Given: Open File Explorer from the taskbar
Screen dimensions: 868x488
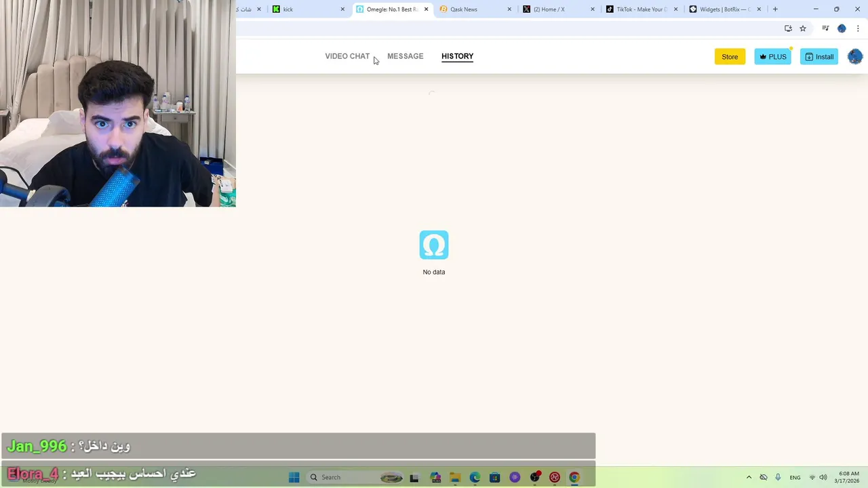Looking at the screenshot, I should [x=455, y=477].
